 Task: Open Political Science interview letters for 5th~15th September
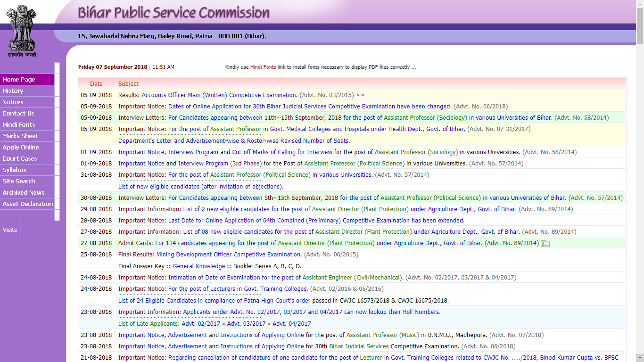[367, 198]
